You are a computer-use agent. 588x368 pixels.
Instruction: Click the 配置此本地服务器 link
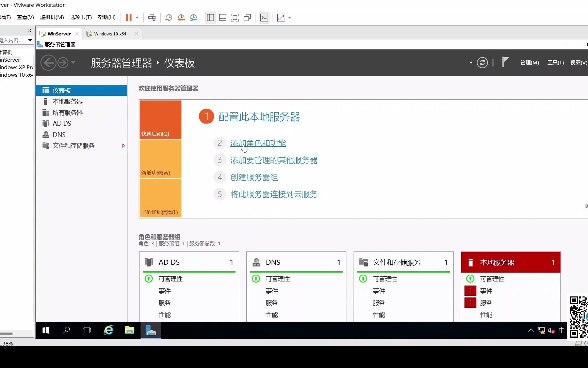[x=259, y=117]
